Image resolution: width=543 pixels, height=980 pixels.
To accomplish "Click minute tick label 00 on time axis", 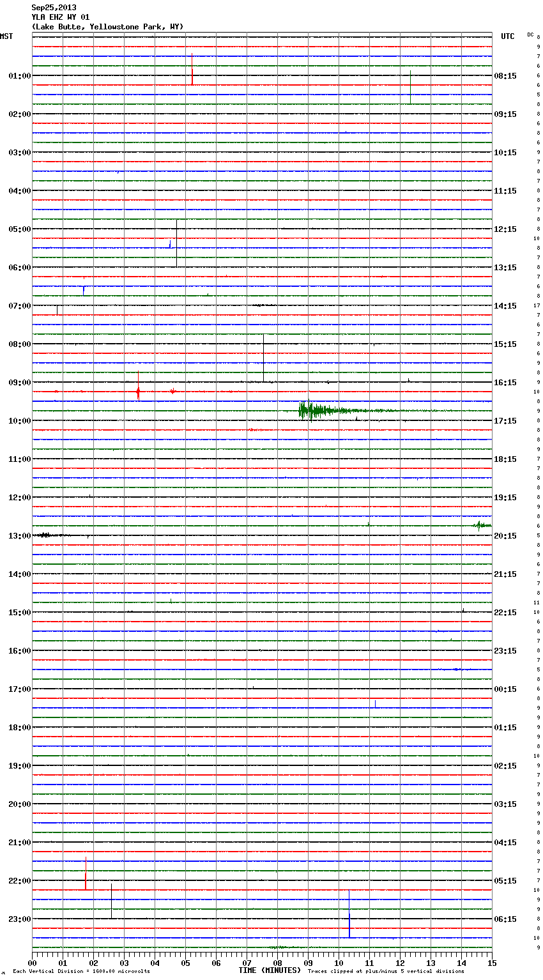I will [32, 963].
